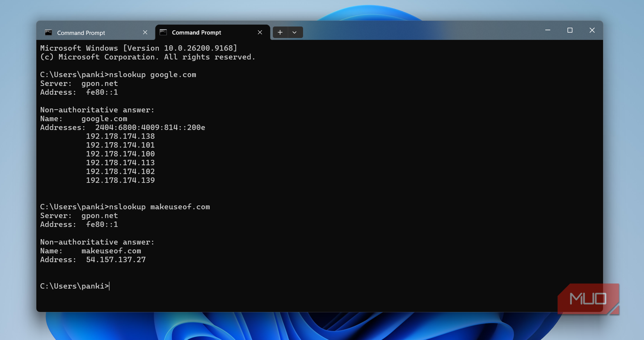Maximize the terminal window
Screen dimensions: 644x340
click(570, 30)
